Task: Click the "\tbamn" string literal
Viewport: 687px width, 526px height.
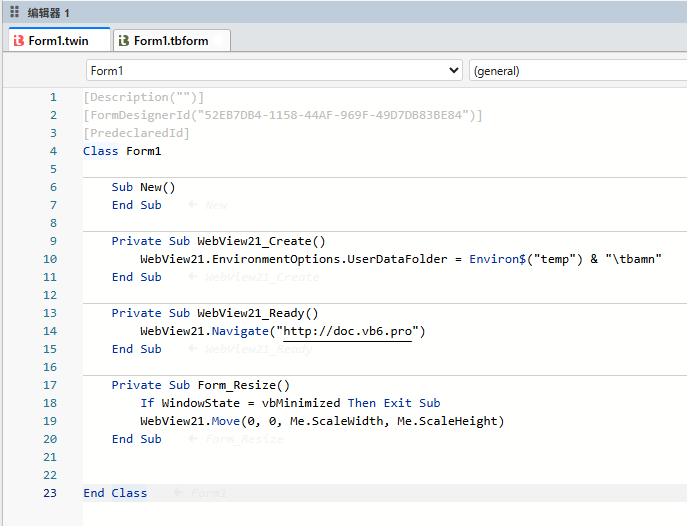Action: (634, 259)
